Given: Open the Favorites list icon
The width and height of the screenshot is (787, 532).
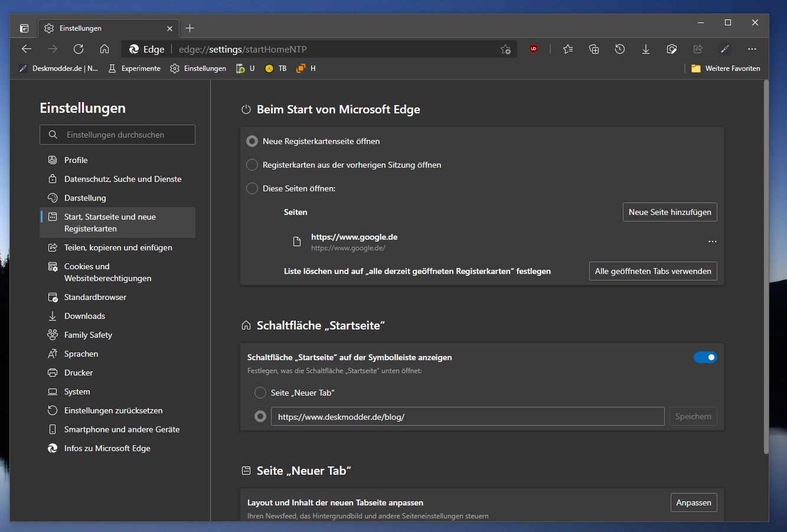Looking at the screenshot, I should click(x=568, y=49).
